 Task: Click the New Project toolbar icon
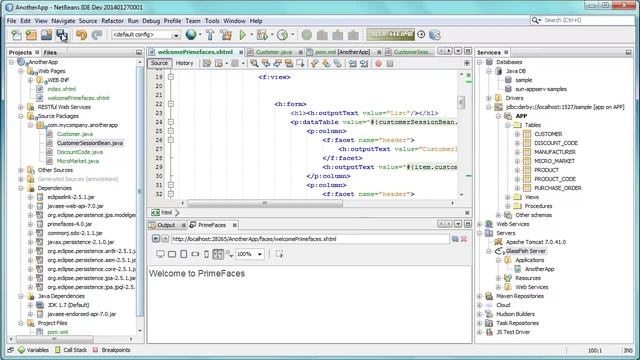[31, 35]
